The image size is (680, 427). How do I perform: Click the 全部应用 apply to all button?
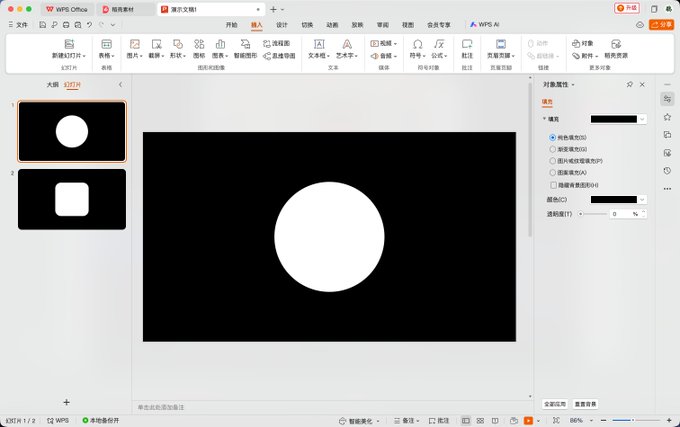coord(555,404)
